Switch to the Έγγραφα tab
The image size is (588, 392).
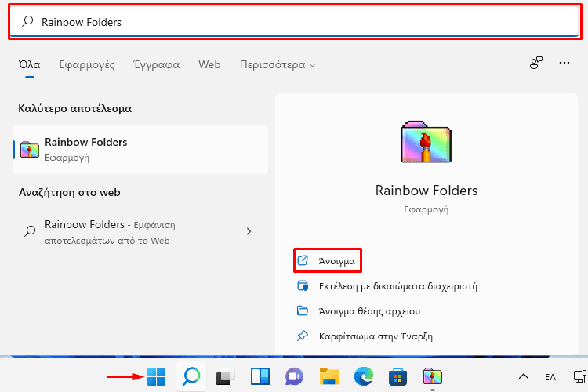[x=156, y=64]
